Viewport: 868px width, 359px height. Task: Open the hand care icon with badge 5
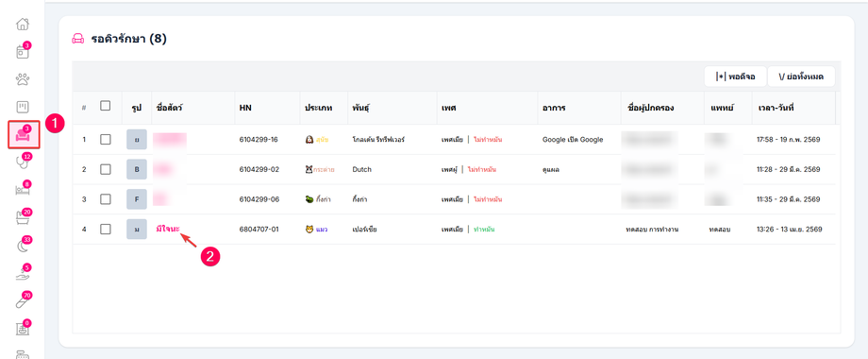pyautogui.click(x=22, y=273)
